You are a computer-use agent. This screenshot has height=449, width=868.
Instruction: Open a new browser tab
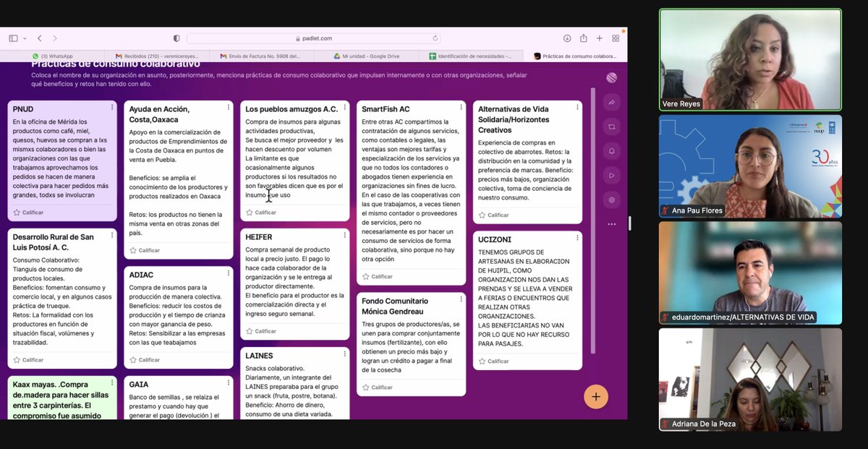tap(600, 38)
